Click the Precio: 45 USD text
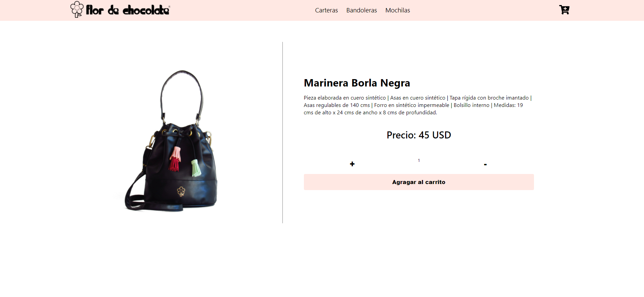 (x=419, y=135)
